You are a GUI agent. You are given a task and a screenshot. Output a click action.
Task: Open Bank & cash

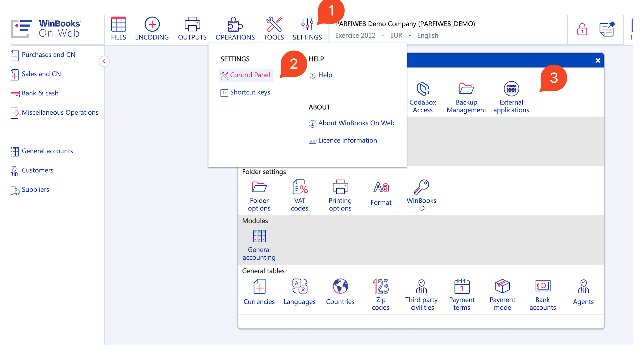coord(34,94)
